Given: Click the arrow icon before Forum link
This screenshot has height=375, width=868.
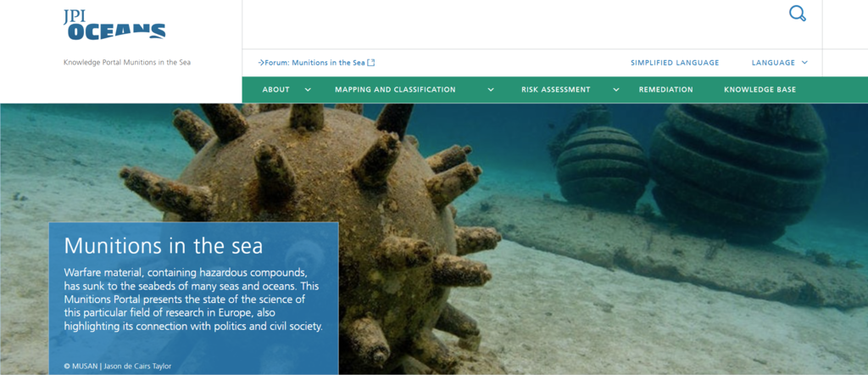Looking at the screenshot, I should [261, 63].
